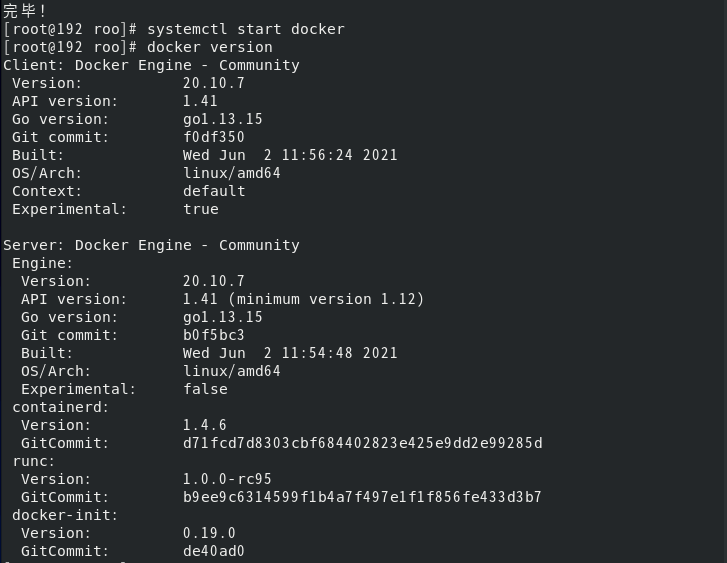The height and width of the screenshot is (563, 727).
Task: Click the runc GitCommit hash starting b9ee9c6
Action: (362, 497)
